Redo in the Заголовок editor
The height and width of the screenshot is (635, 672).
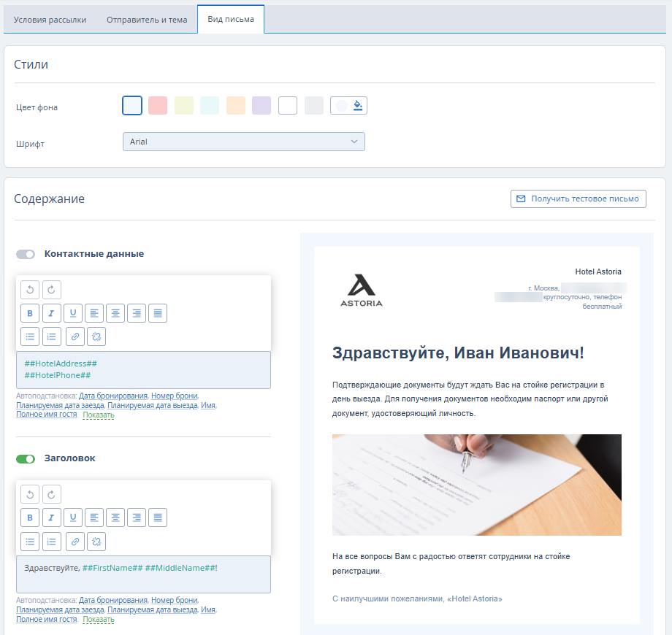[x=51, y=495]
